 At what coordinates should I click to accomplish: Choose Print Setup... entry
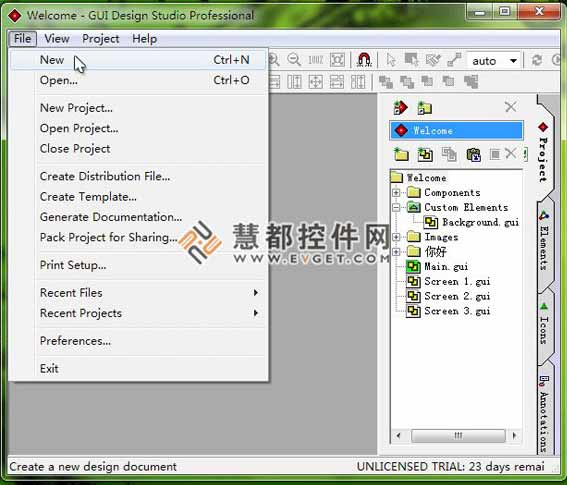tap(139, 265)
